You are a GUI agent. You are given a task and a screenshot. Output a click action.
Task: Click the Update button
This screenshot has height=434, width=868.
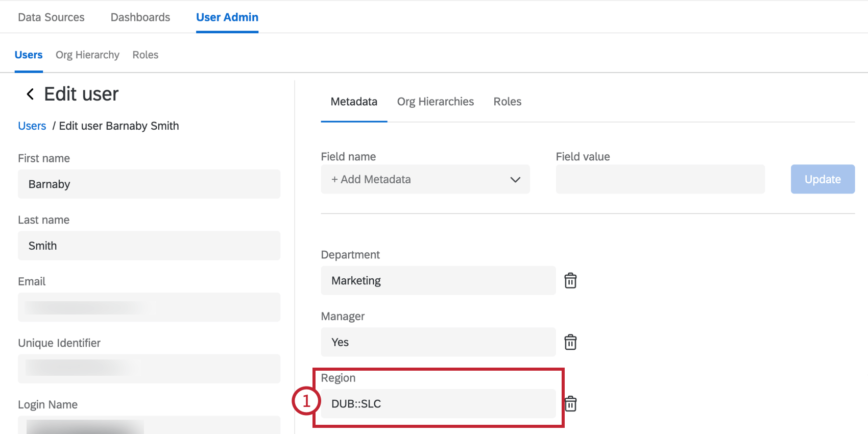[823, 179]
